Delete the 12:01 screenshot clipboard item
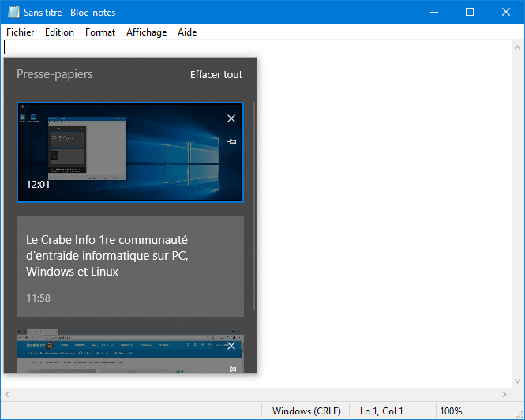 coord(231,118)
